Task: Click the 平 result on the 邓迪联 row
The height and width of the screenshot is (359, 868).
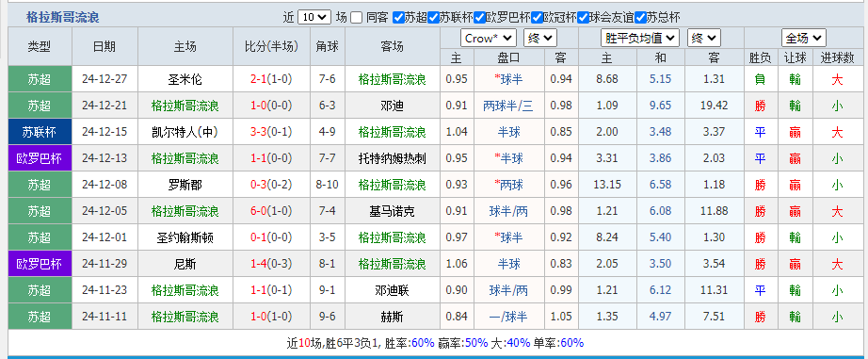Action: tap(760, 290)
